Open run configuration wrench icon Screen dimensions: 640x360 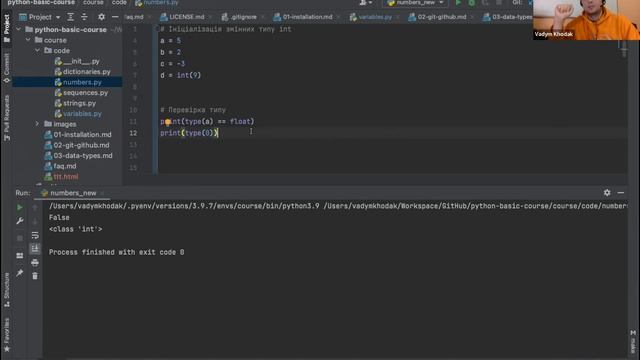(20, 221)
